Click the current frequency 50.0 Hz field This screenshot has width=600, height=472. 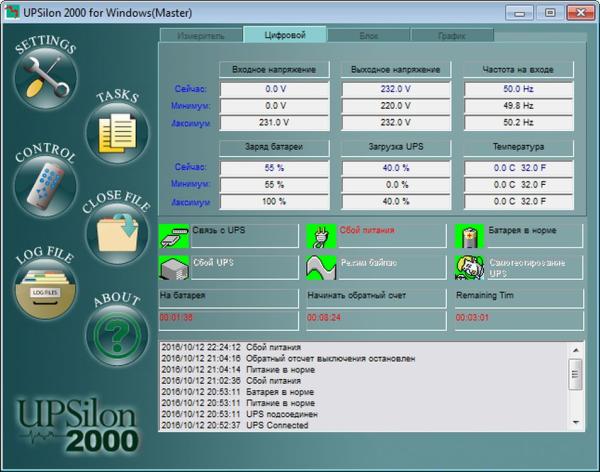click(x=518, y=89)
